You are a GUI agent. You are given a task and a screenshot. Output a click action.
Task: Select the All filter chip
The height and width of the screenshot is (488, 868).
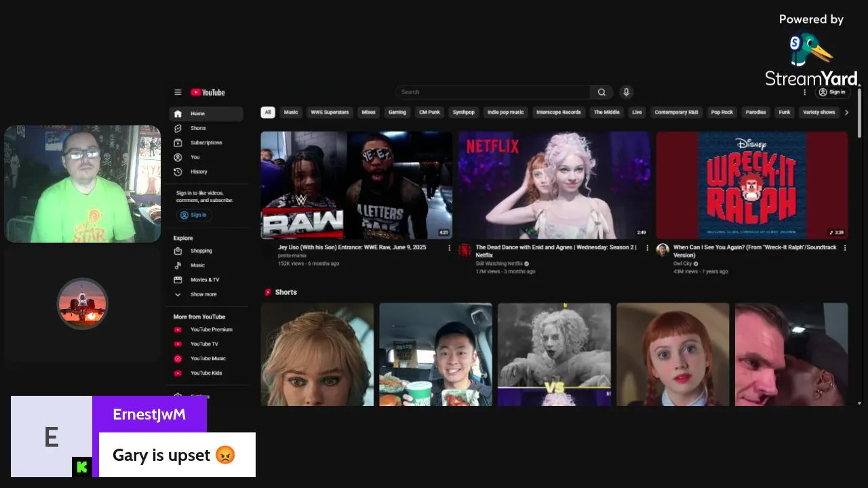point(268,113)
